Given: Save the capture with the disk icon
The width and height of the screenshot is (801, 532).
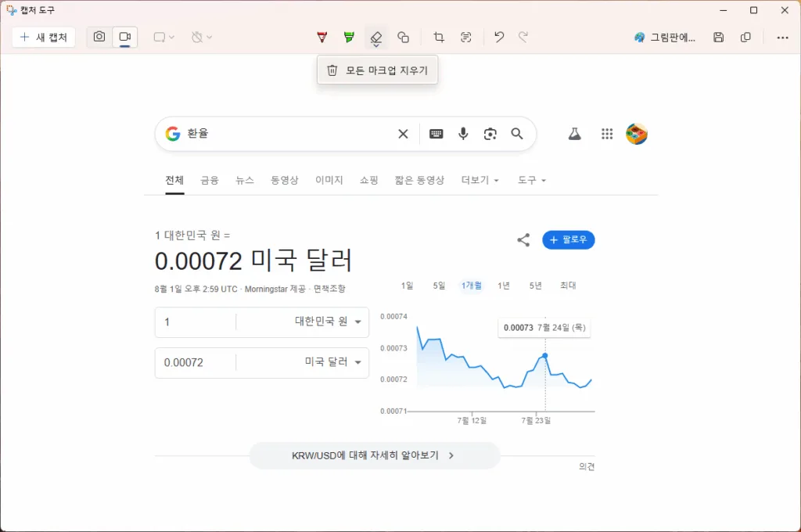Looking at the screenshot, I should click(719, 38).
